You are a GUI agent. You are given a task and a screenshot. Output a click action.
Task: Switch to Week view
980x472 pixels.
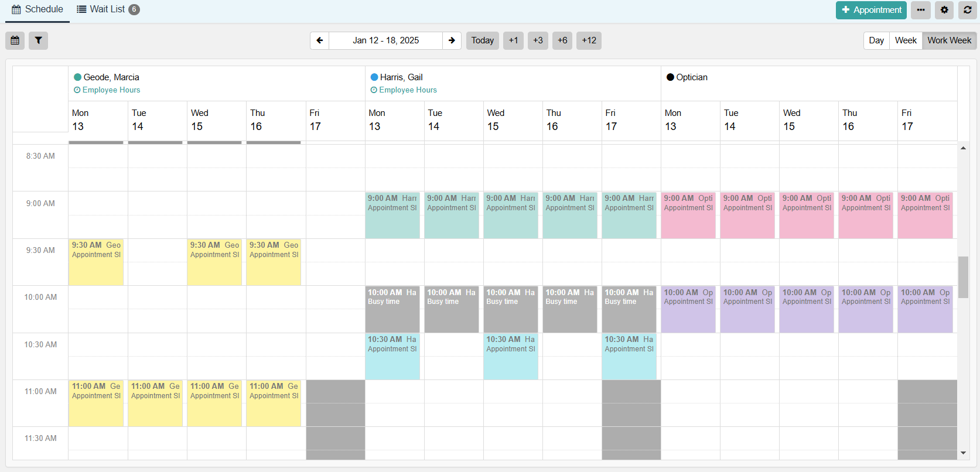click(906, 40)
